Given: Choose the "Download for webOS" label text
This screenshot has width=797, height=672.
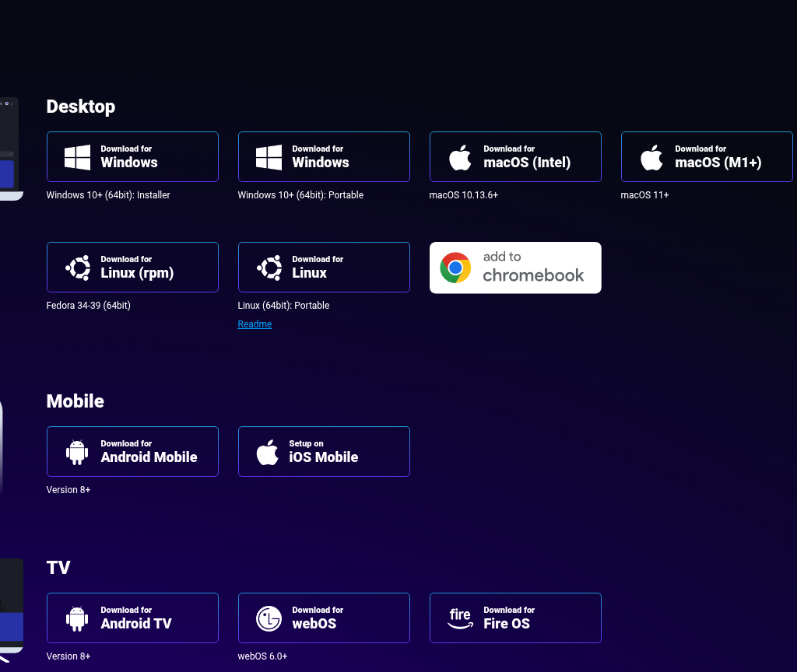Looking at the screenshot, I should click(x=318, y=618).
